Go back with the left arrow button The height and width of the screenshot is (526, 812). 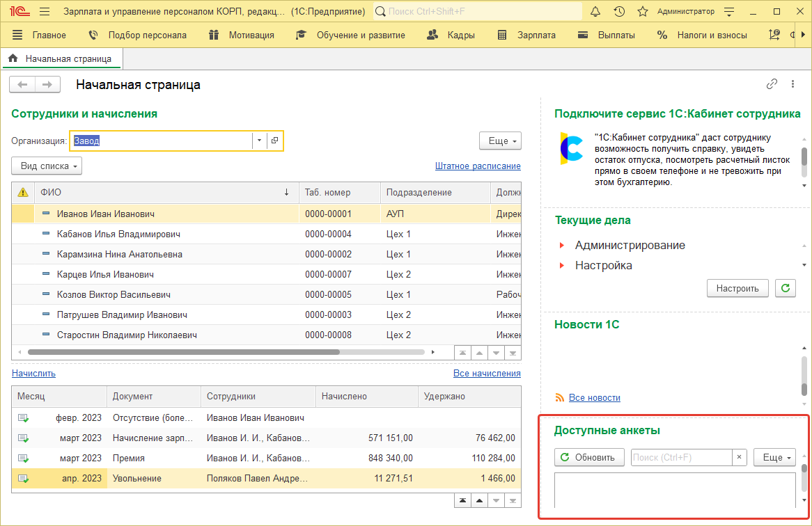pos(22,84)
